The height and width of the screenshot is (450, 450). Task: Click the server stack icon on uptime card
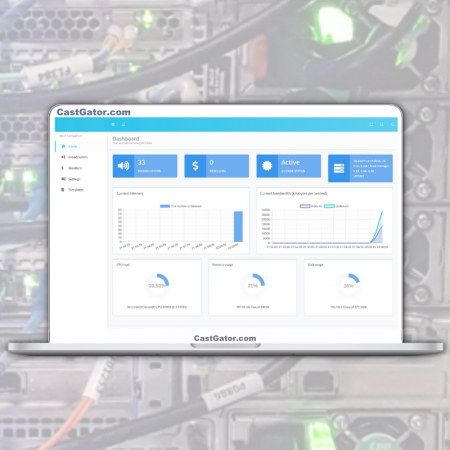pos(339,168)
